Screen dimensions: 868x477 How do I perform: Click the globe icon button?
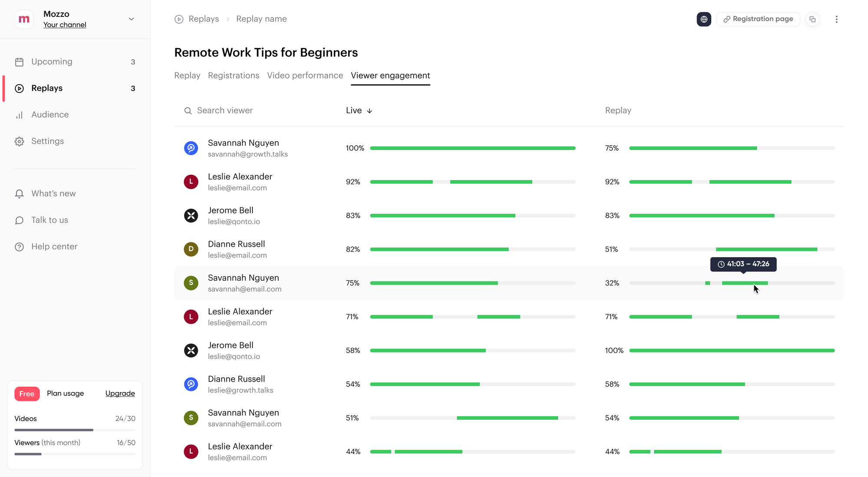704,19
